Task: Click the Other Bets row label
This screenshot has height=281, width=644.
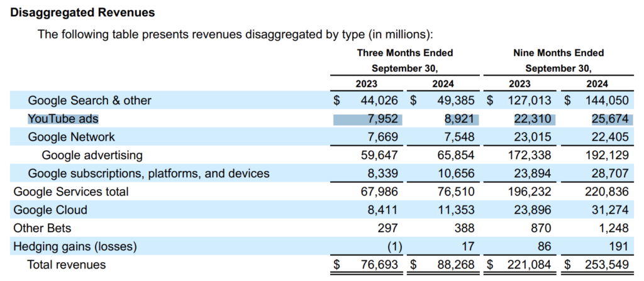Action: (42, 228)
